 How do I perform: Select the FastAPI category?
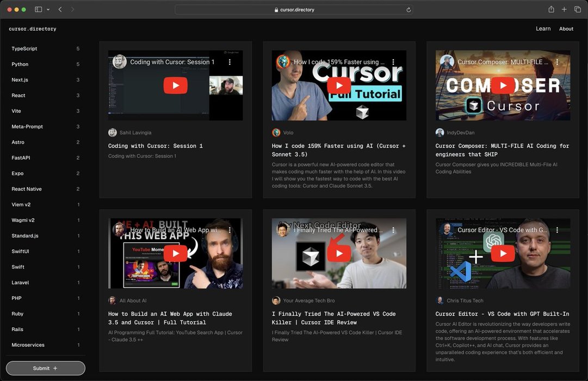(x=45, y=158)
